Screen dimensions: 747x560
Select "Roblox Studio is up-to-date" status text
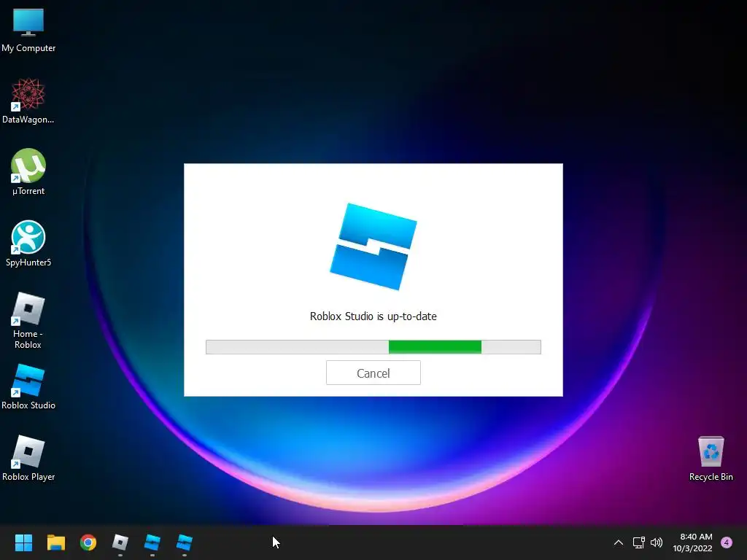coord(373,316)
